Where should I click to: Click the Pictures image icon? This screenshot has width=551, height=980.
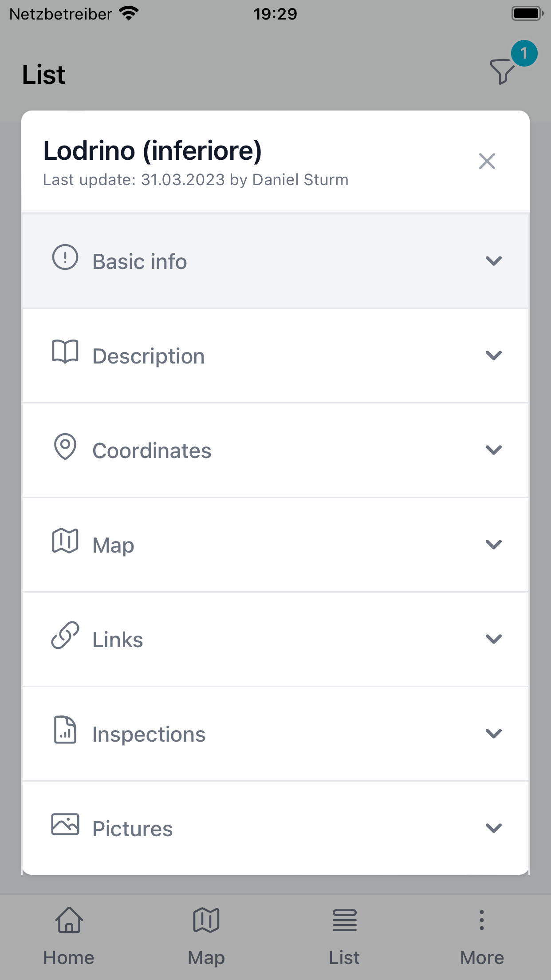[65, 824]
